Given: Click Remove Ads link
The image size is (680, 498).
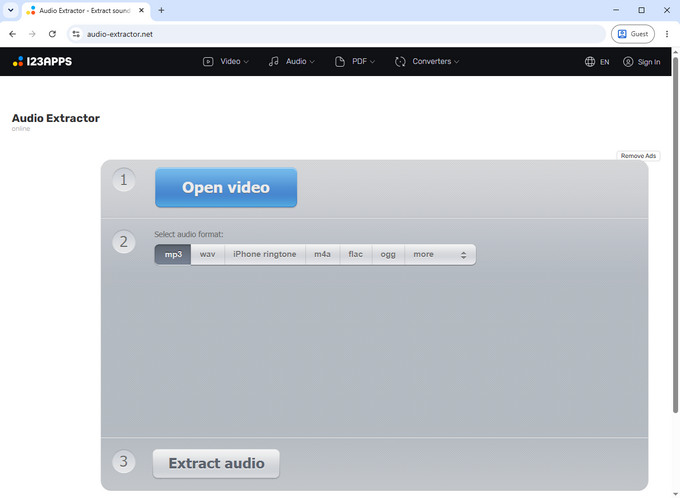Looking at the screenshot, I should click(638, 156).
